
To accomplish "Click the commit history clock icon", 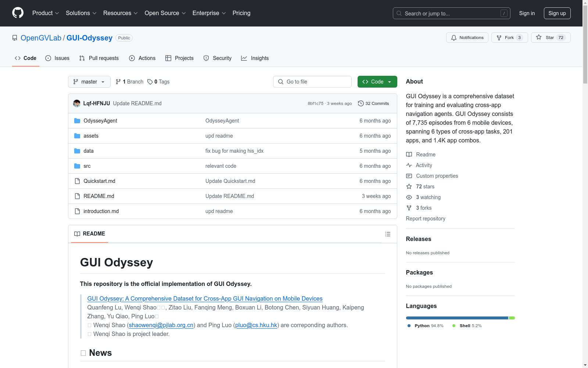I will tap(361, 103).
